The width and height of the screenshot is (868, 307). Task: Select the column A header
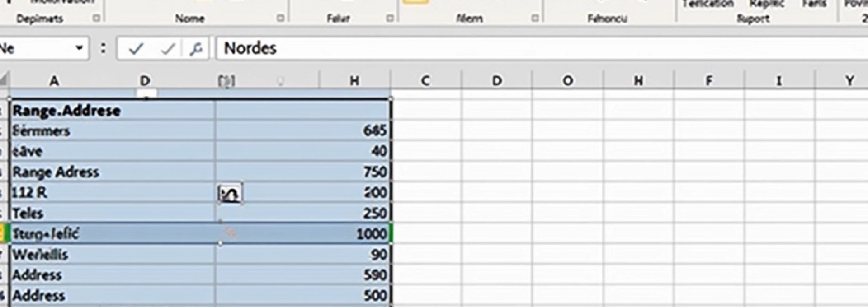click(54, 81)
